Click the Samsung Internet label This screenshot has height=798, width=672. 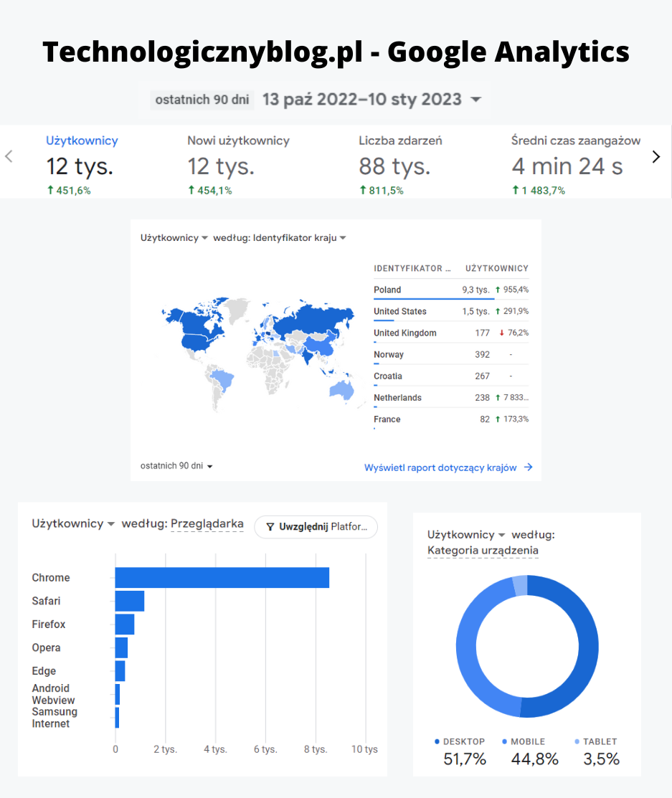pos(55,718)
